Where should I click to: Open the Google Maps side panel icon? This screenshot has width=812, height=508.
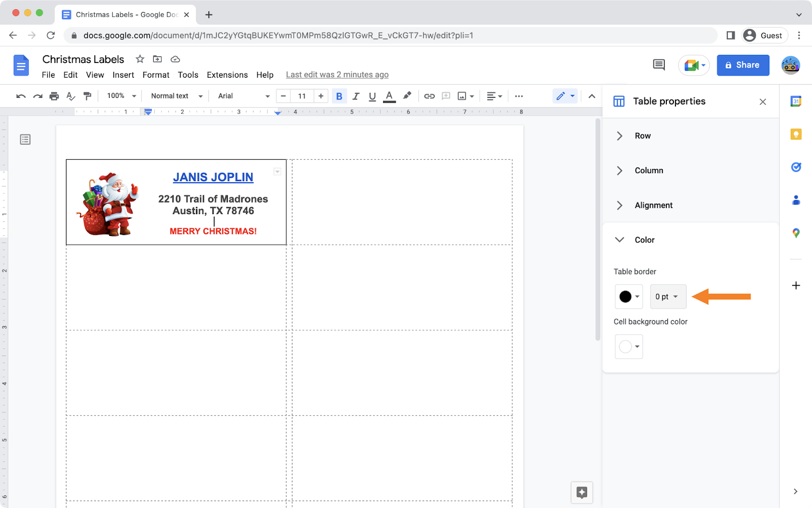click(x=795, y=233)
